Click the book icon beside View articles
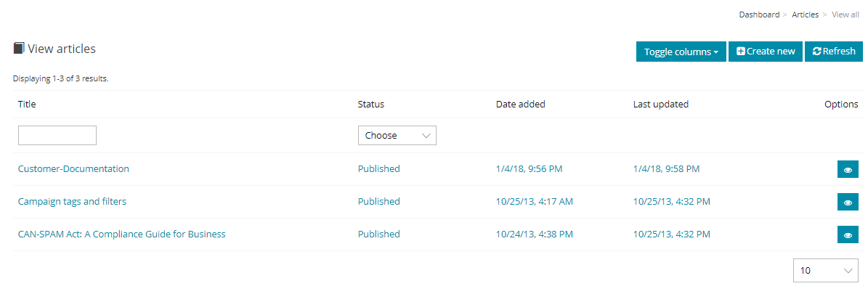The width and height of the screenshot is (868, 302). (19, 48)
